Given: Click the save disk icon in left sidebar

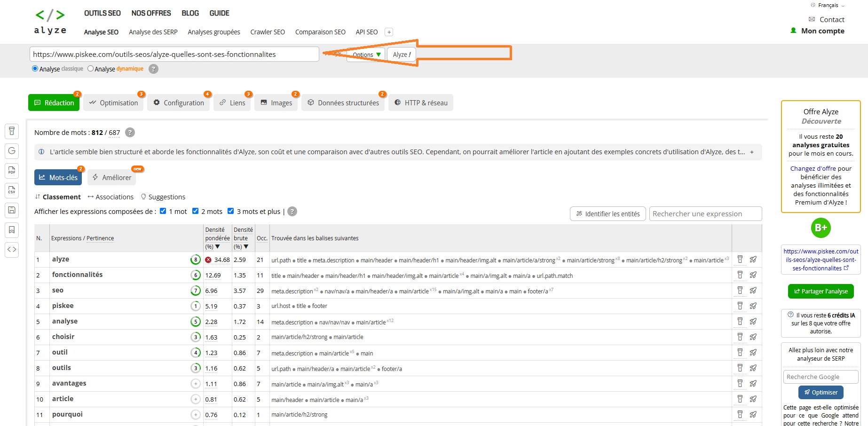Looking at the screenshot, I should pos(12,210).
